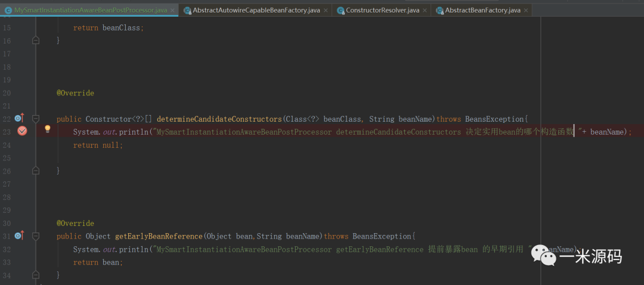Click the override gutter icon on line 22
This screenshot has width=644, height=285.
(18, 118)
